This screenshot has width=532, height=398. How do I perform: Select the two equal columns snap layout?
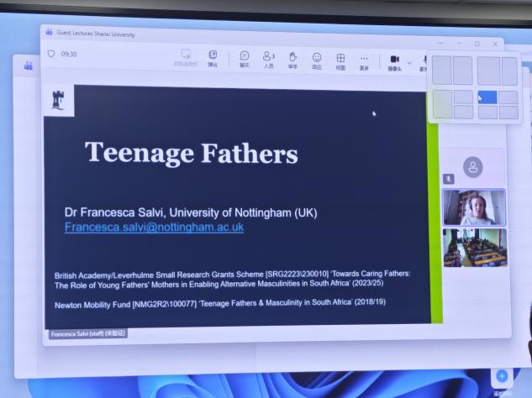coord(452,71)
